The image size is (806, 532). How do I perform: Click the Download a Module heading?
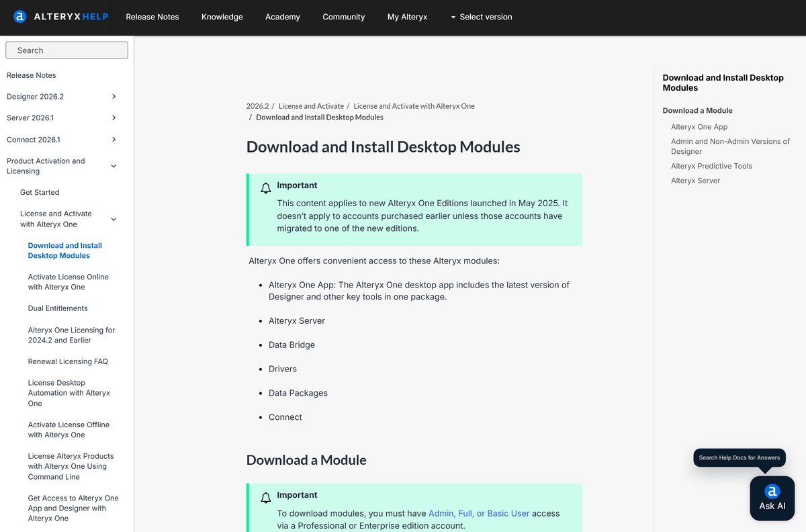tap(306, 460)
